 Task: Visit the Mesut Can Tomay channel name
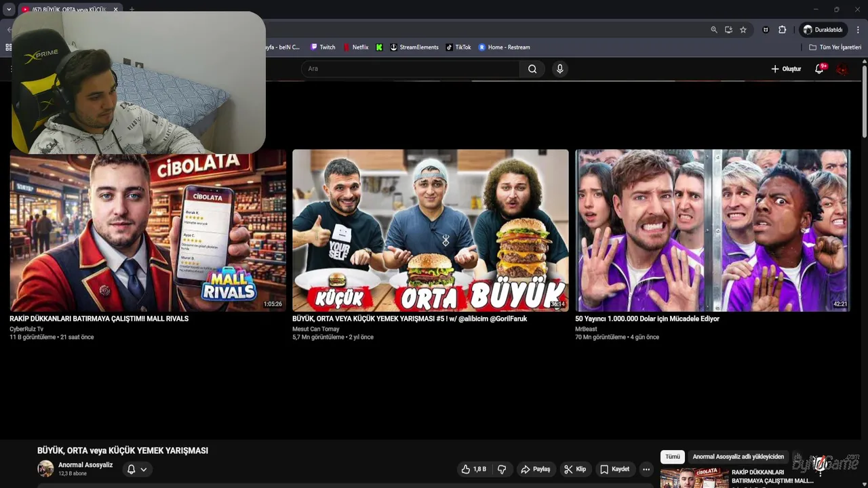316,329
